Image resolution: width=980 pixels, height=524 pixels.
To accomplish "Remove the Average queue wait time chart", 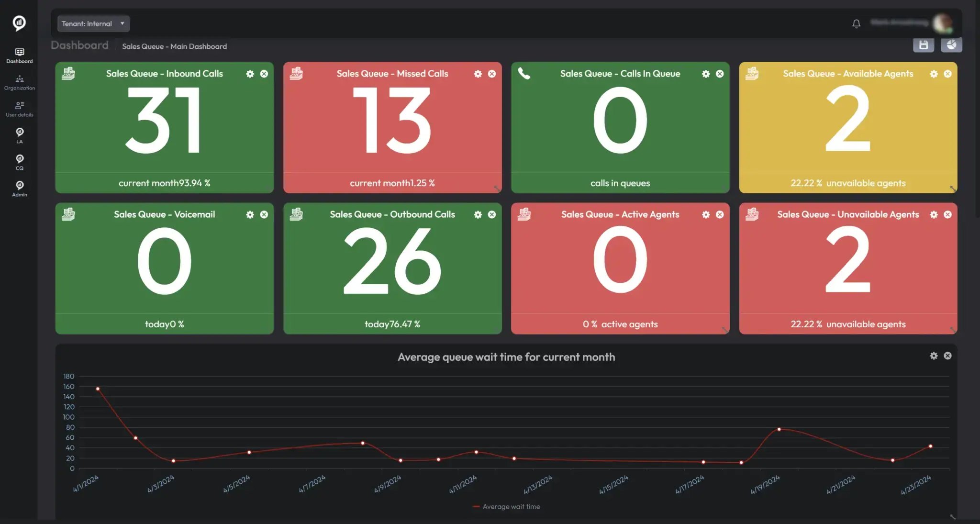I will (x=947, y=356).
